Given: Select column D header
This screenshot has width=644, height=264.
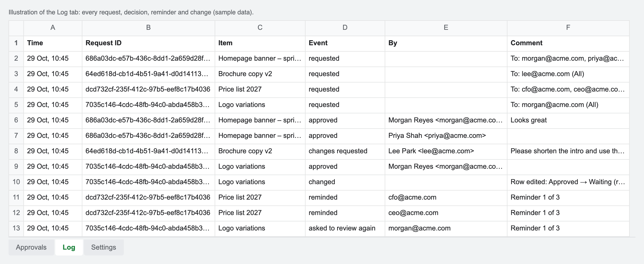Looking at the screenshot, I should [x=345, y=28].
